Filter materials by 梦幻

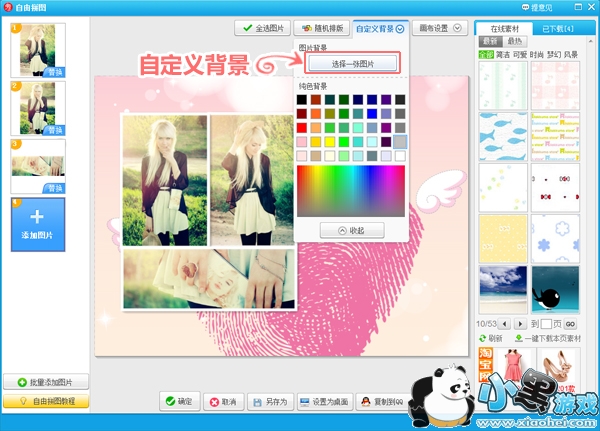(554, 55)
